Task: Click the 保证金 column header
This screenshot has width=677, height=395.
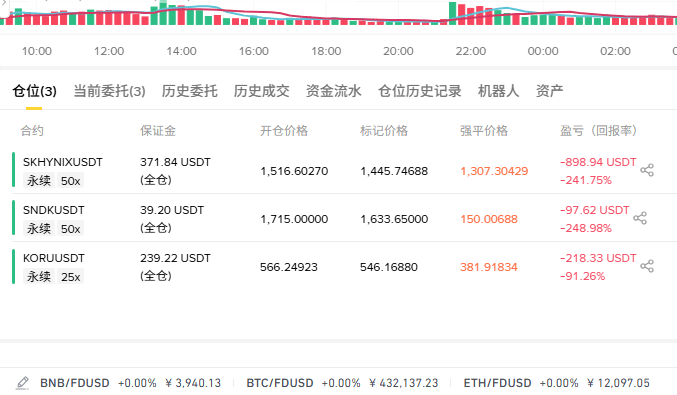Action: coord(158,131)
